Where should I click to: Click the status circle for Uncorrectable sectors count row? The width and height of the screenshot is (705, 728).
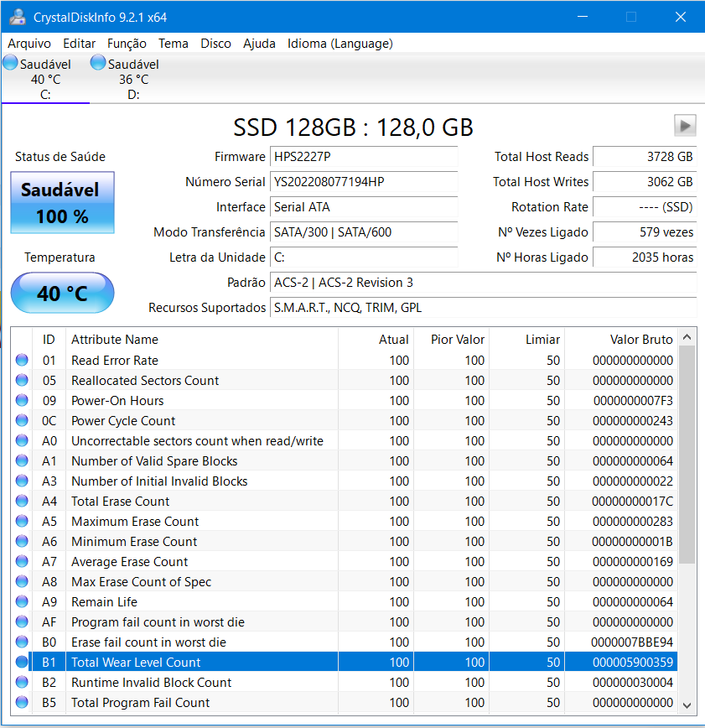[22, 440]
